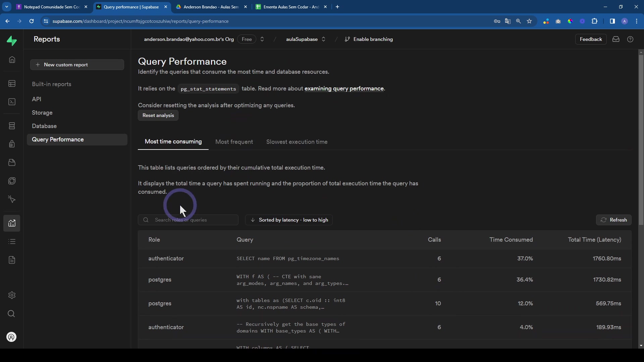Image resolution: width=644 pixels, height=362 pixels.
Task: Click the Database icon in sidebar
Action: coord(12,126)
